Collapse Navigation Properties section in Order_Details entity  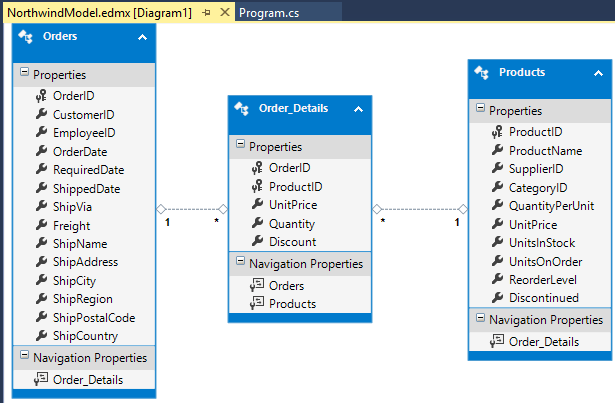pos(240,261)
